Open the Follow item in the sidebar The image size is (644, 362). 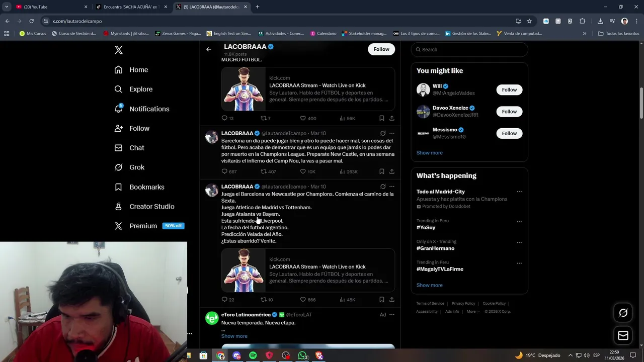[132, 128]
